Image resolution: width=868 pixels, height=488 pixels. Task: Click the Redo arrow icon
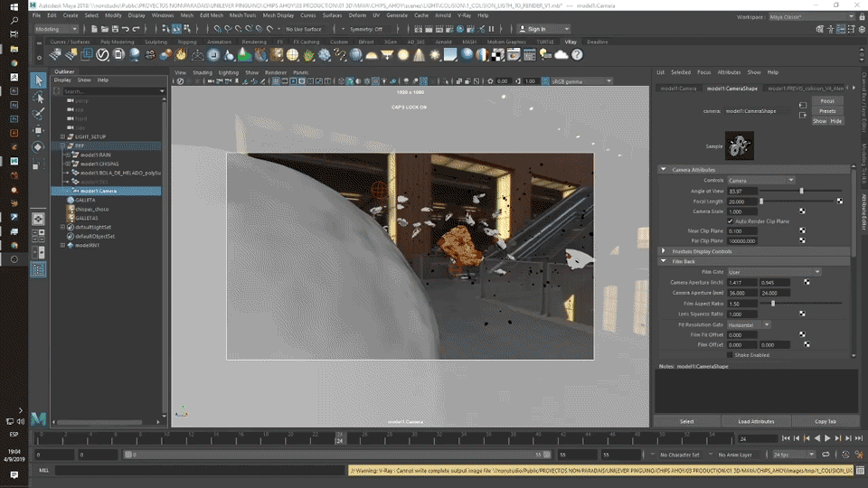pyautogui.click(x=137, y=29)
